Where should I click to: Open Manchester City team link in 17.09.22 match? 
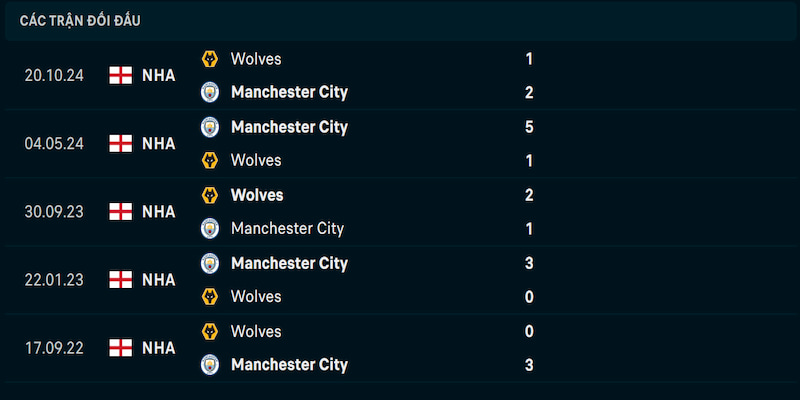pyautogui.click(x=289, y=365)
